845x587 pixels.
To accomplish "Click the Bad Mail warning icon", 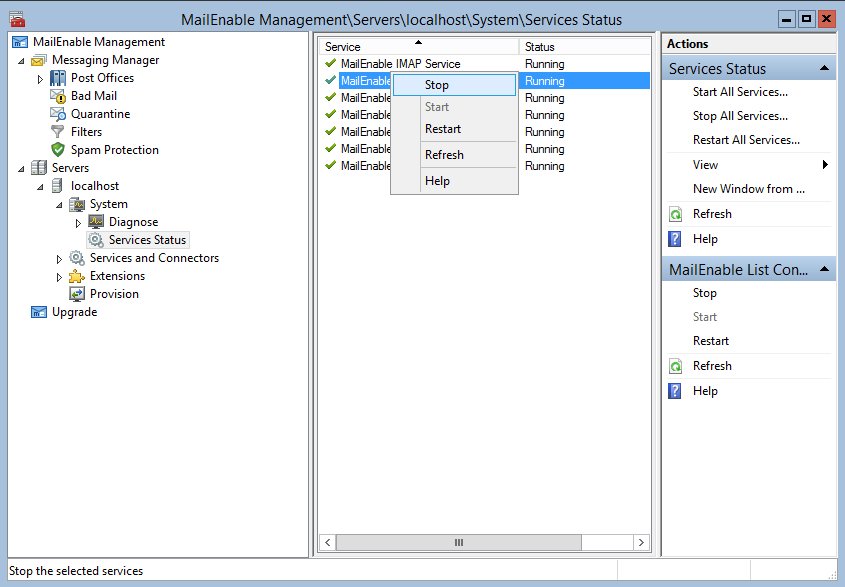I will coord(58,96).
